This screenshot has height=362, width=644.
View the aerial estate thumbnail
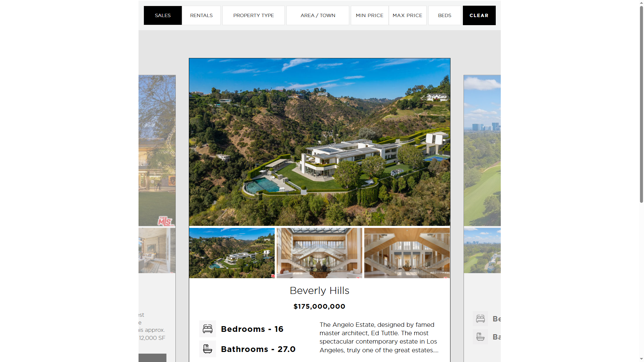(232, 253)
